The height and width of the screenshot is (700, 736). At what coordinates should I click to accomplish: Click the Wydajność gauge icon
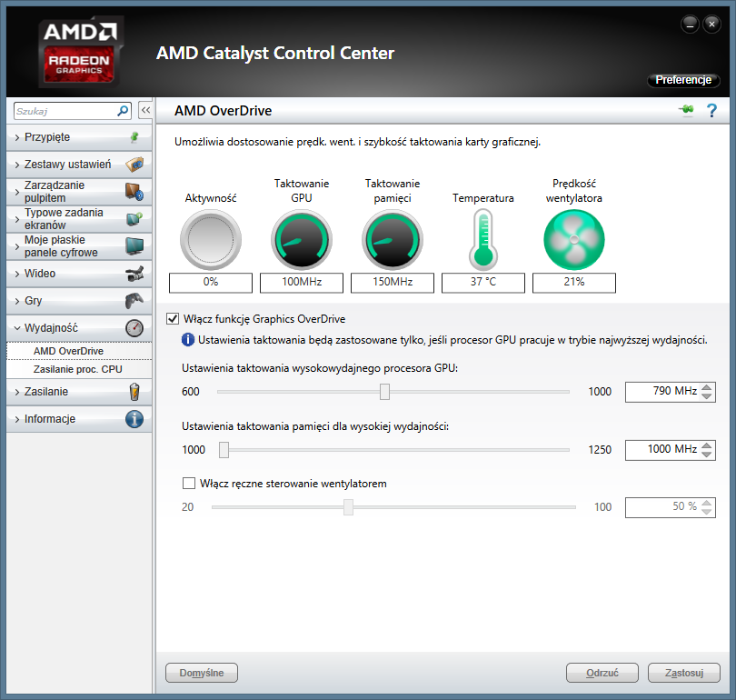[134, 327]
